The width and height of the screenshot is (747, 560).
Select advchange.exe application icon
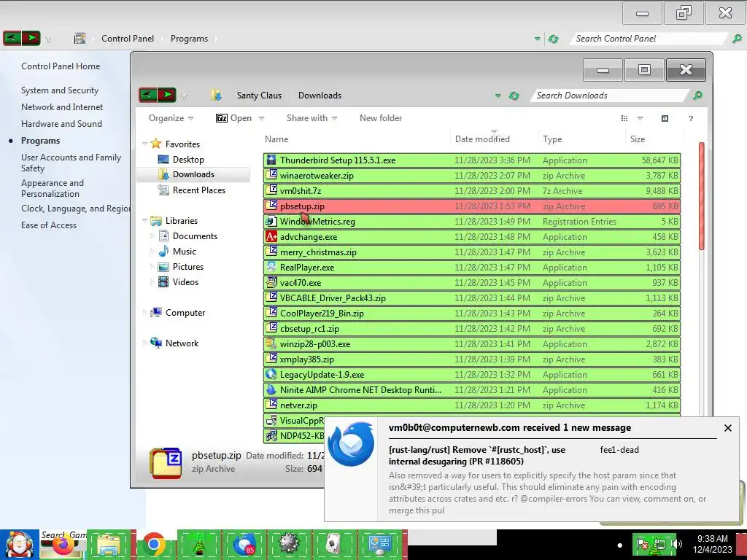271,236
